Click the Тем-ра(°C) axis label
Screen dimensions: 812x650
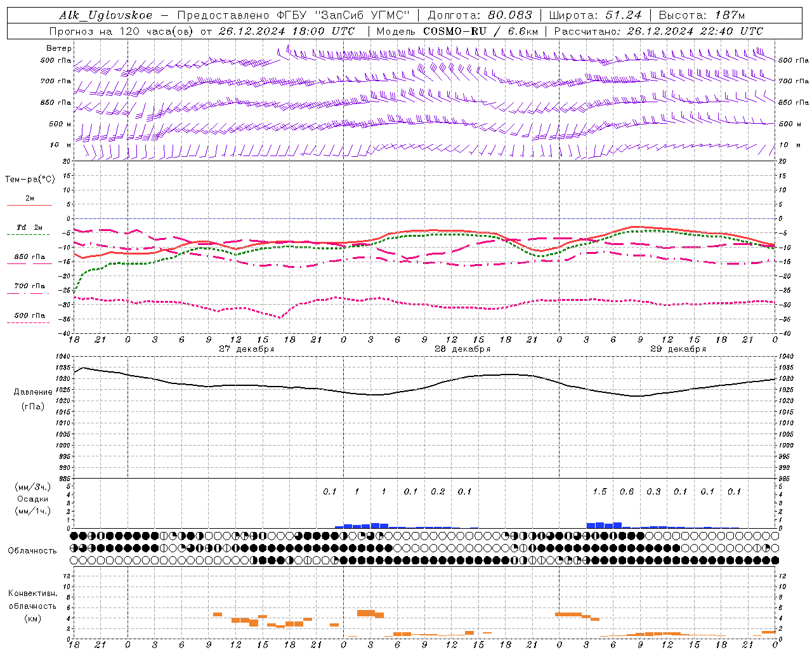(x=30, y=180)
